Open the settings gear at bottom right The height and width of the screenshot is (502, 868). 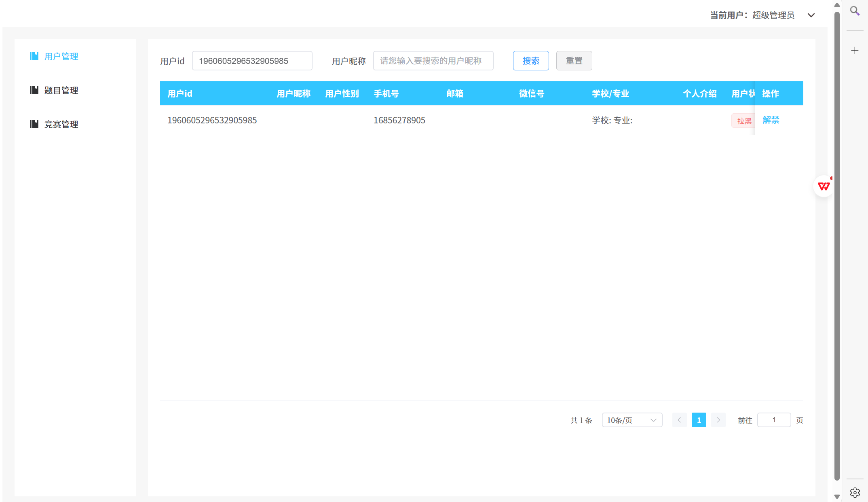tap(855, 492)
